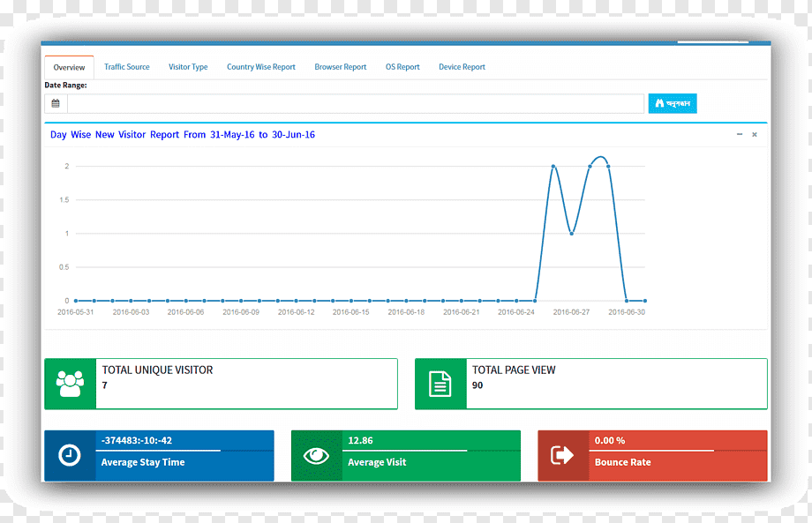Collapse the Day Wise report panel
Viewport: 812px width, 523px height.
pos(740,135)
